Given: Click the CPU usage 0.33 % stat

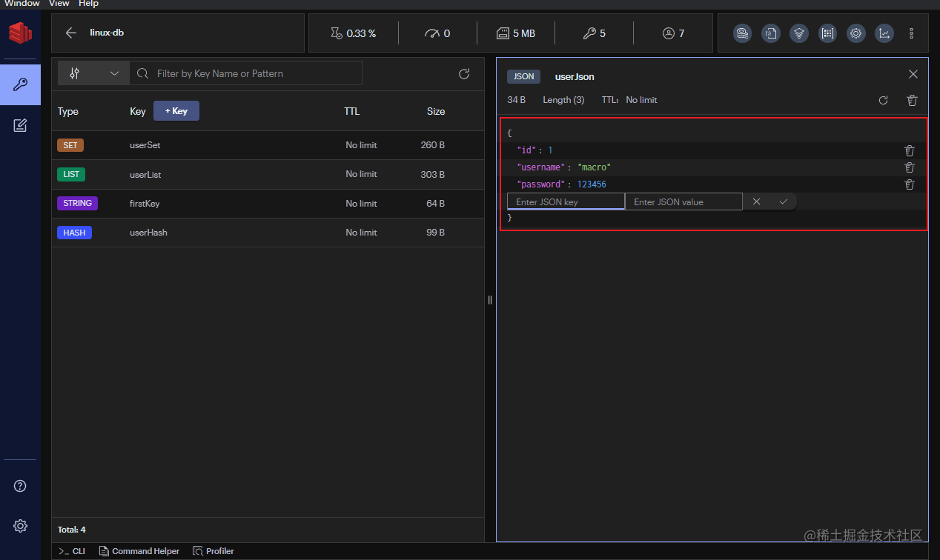Looking at the screenshot, I should tap(353, 33).
